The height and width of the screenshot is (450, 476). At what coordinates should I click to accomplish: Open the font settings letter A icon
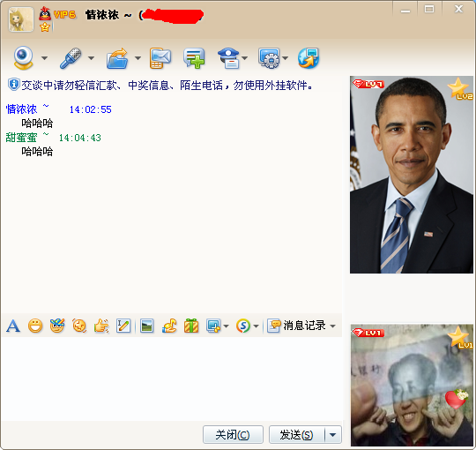coord(13,326)
